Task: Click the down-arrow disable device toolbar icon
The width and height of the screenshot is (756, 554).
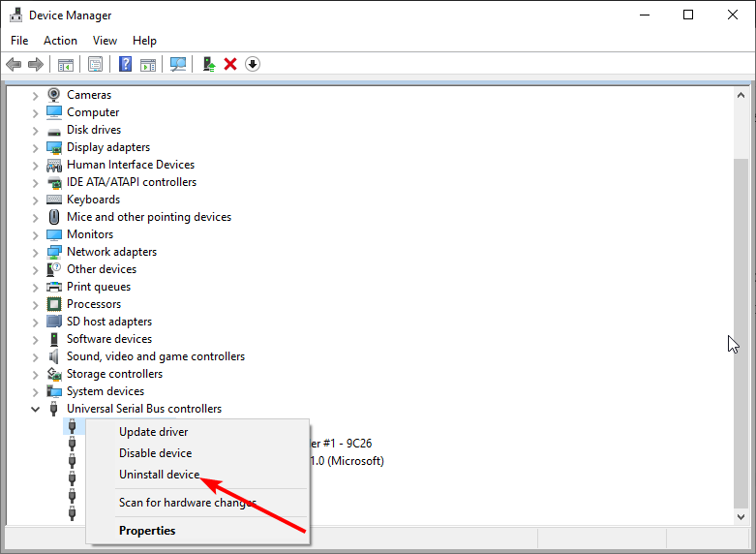Action: (253, 64)
